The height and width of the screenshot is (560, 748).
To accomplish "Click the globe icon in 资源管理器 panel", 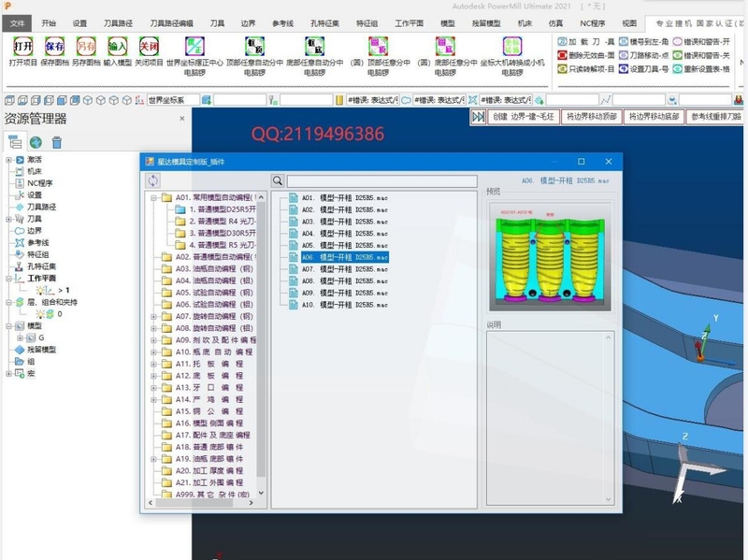I will point(36,142).
